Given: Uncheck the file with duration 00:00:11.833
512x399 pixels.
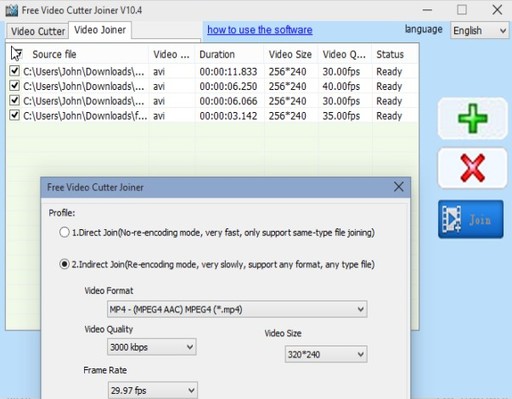Looking at the screenshot, I should tap(14, 71).
